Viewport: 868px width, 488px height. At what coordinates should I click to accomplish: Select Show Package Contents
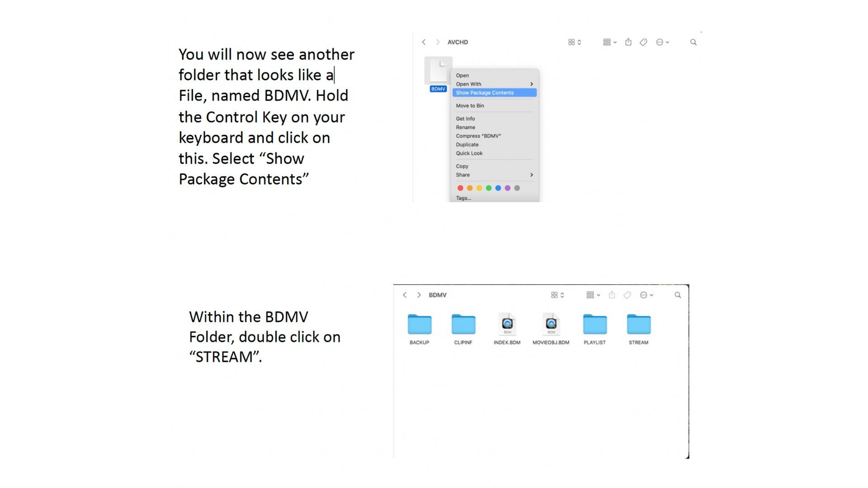point(494,93)
